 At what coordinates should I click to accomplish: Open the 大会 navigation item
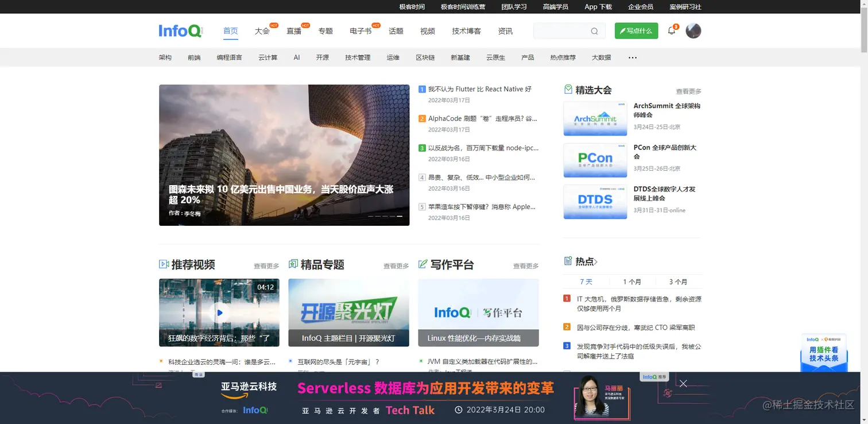click(262, 31)
